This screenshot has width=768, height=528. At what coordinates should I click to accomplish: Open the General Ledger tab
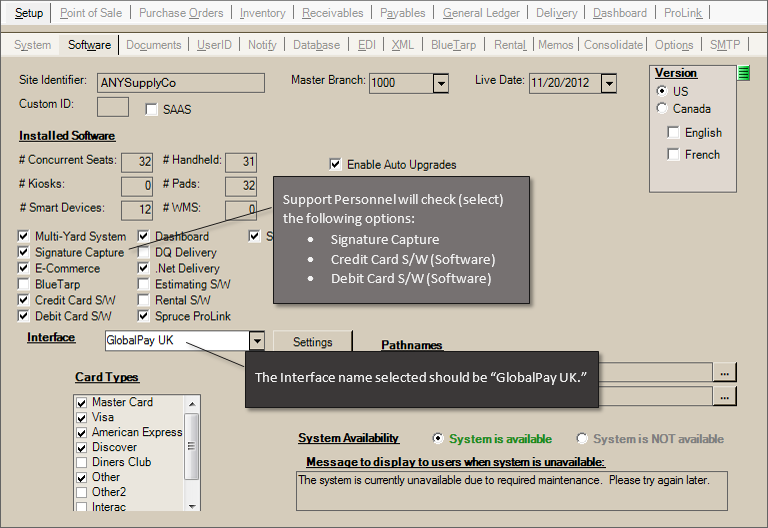(x=481, y=13)
